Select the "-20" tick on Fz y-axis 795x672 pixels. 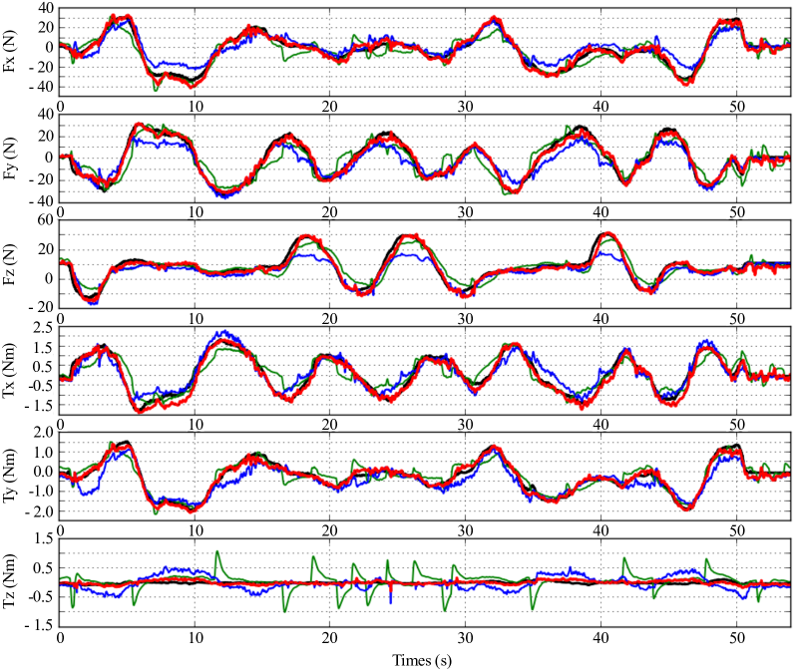click(41, 307)
